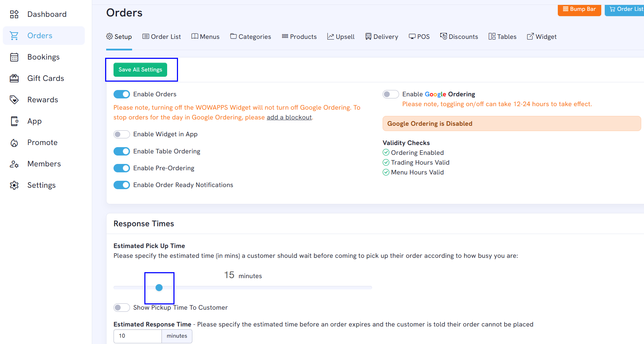Toggle Enable Google Ordering switch
The image size is (644, 344).
pyautogui.click(x=391, y=94)
